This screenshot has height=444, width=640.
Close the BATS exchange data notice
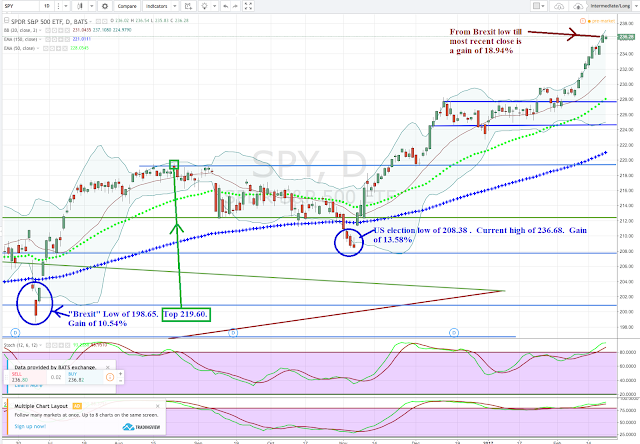click(108, 367)
